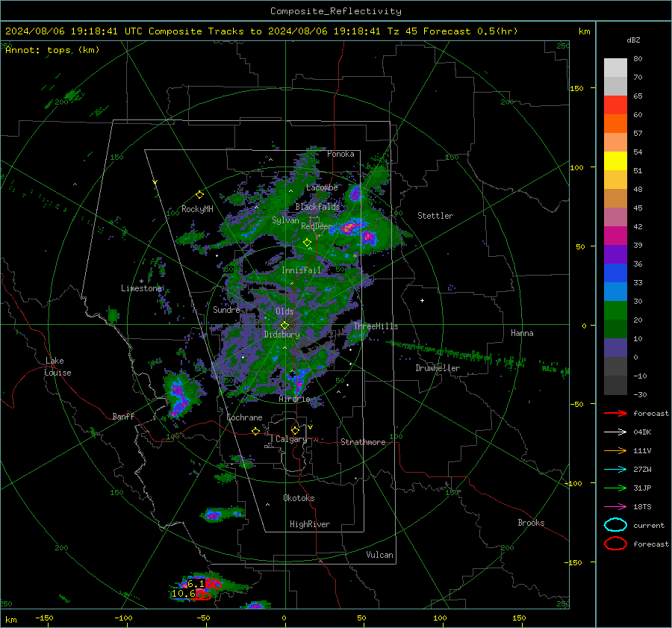Click the dBZ label above the color scale
The height and width of the screenshot is (628, 672).
(633, 40)
